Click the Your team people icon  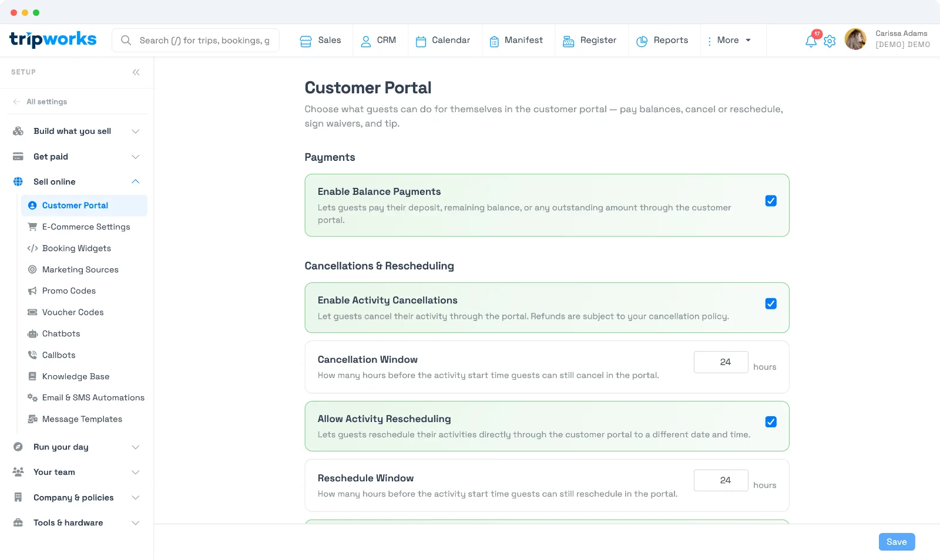pos(18,472)
